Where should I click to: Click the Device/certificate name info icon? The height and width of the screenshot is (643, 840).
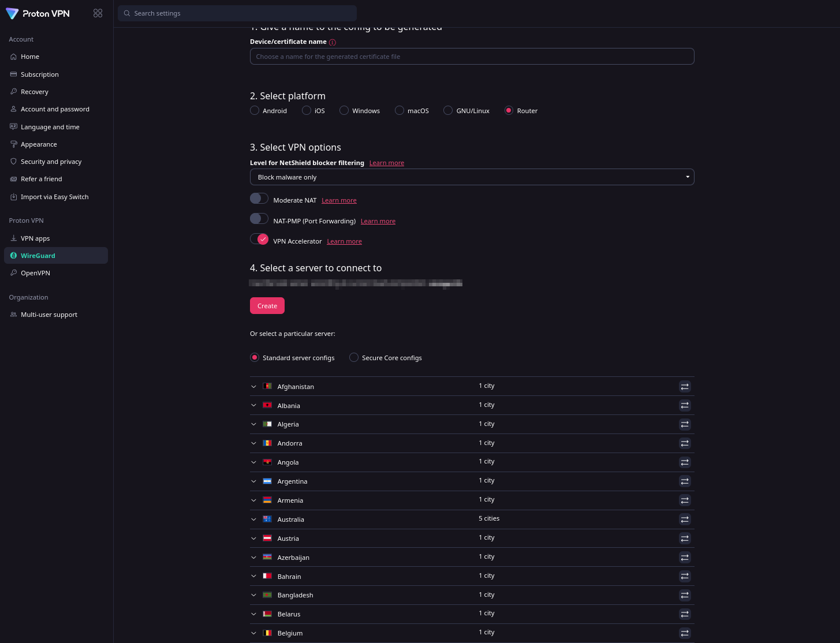point(333,42)
